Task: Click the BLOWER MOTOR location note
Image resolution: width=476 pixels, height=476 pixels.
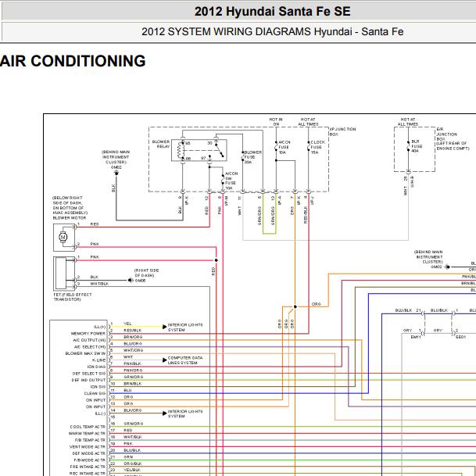Action: pos(70,208)
